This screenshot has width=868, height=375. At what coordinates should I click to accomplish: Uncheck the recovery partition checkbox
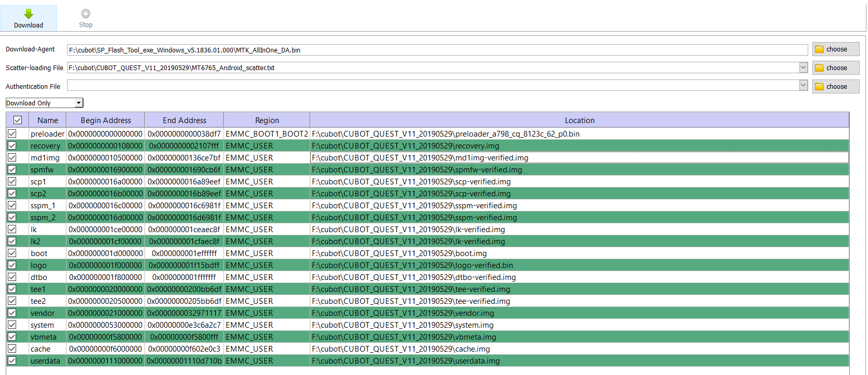coord(12,145)
